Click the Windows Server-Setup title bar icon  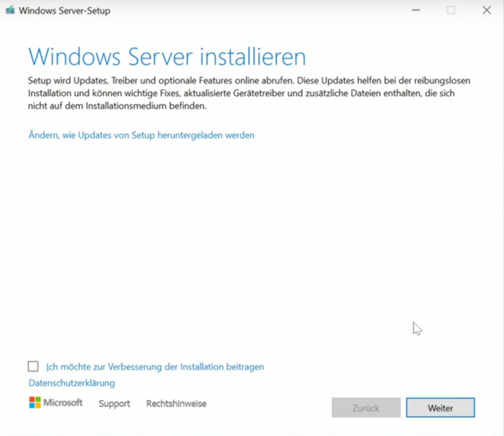[x=10, y=11]
